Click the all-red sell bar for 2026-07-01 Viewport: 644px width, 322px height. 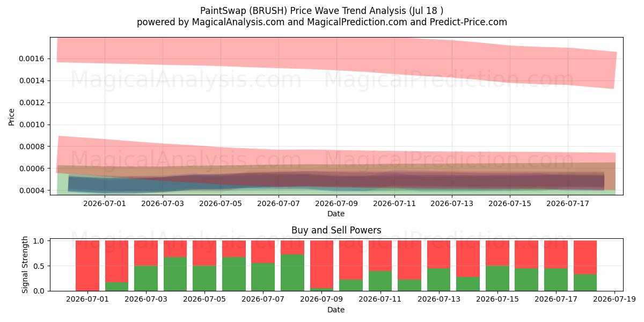coord(87,266)
